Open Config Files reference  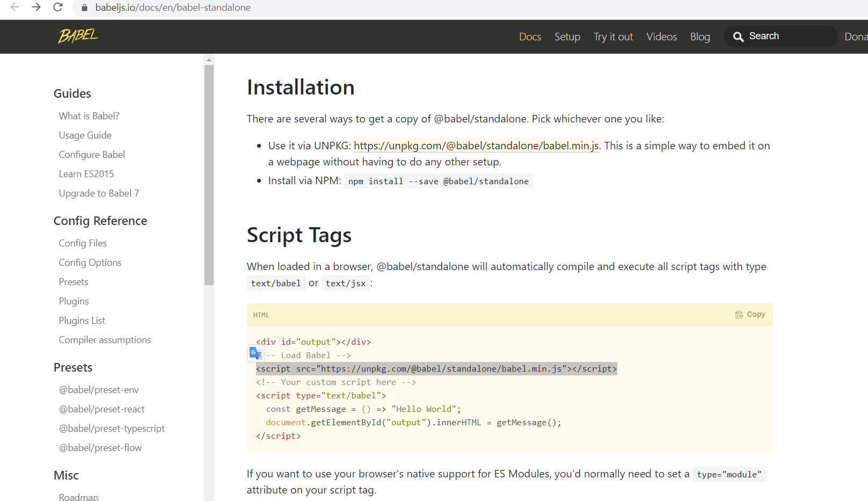[x=83, y=243]
